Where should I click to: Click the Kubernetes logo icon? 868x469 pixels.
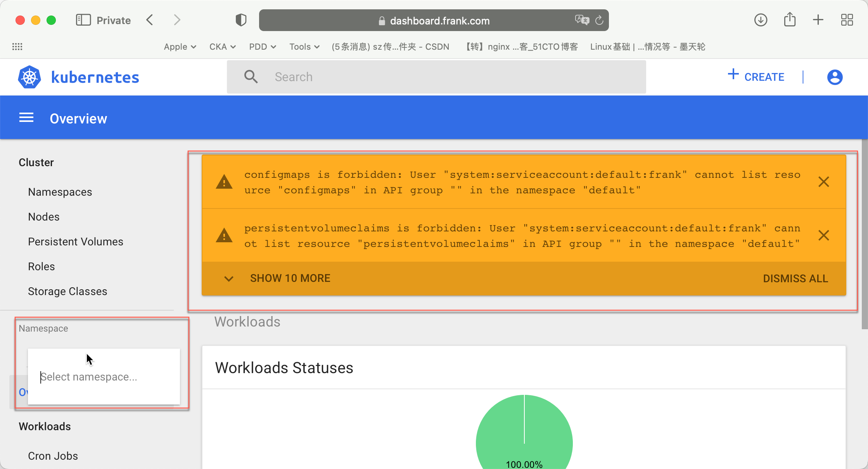(29, 77)
